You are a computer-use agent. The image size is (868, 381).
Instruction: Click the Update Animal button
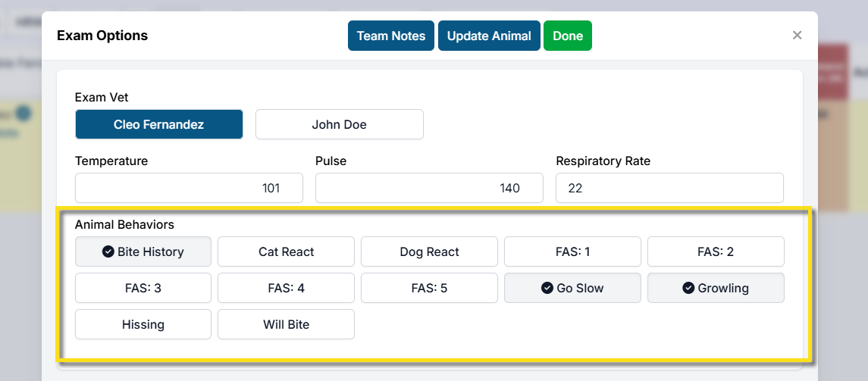click(489, 36)
